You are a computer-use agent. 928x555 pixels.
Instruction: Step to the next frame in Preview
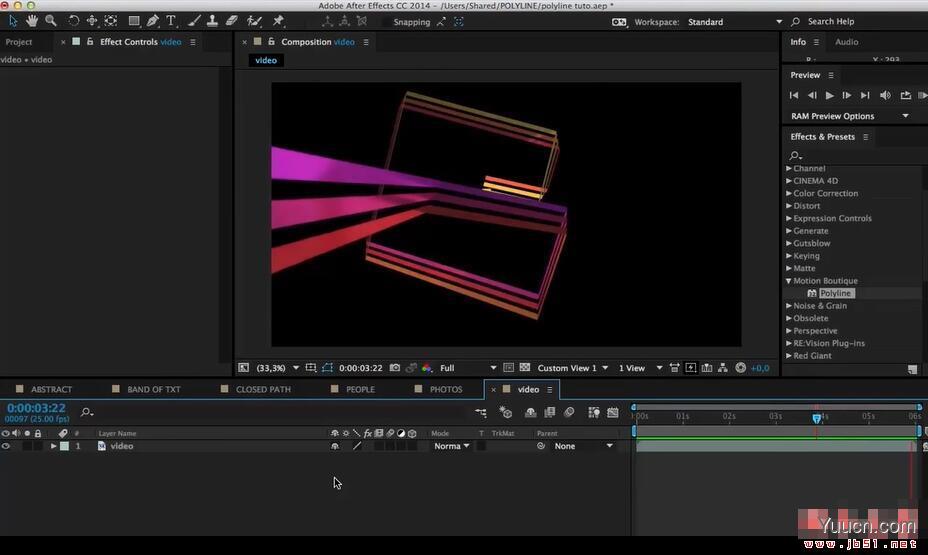click(847, 95)
